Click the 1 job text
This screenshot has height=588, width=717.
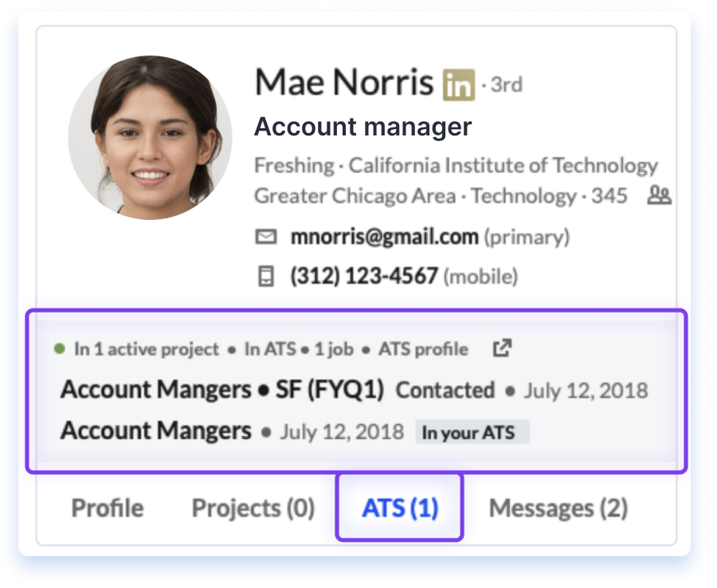334,349
